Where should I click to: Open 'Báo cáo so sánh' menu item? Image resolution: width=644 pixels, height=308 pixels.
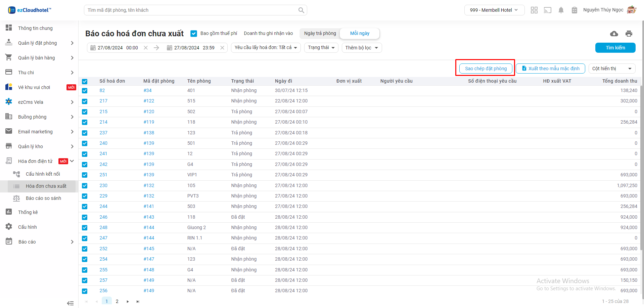coord(43,198)
